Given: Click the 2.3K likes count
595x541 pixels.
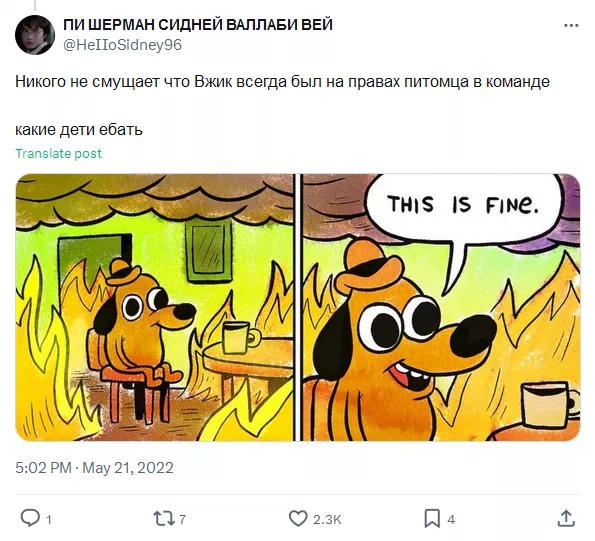Looking at the screenshot, I should (327, 519).
